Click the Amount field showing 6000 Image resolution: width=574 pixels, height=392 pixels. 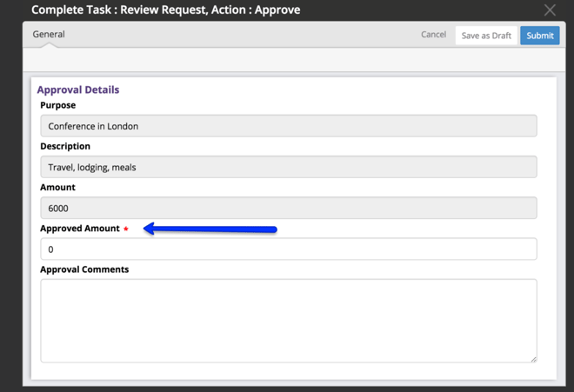(289, 208)
